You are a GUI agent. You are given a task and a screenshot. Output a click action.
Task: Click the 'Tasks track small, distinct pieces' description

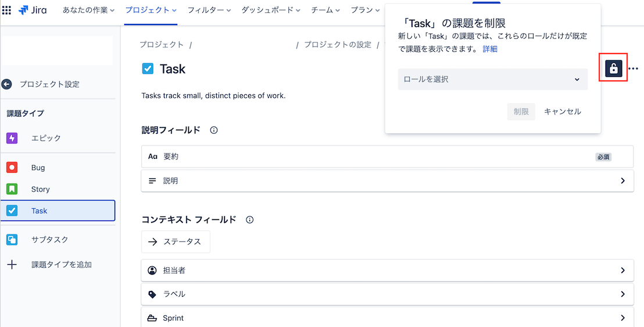click(x=213, y=96)
